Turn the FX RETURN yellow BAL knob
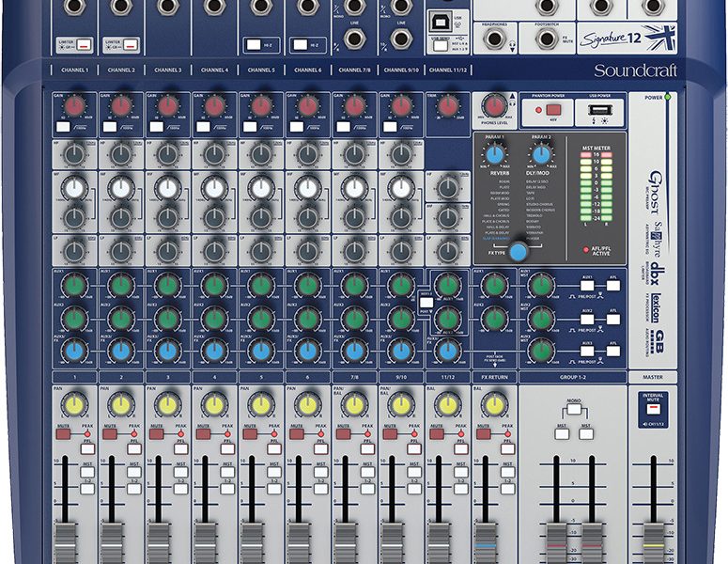Image resolution: width=728 pixels, height=564 pixels. 494,404
